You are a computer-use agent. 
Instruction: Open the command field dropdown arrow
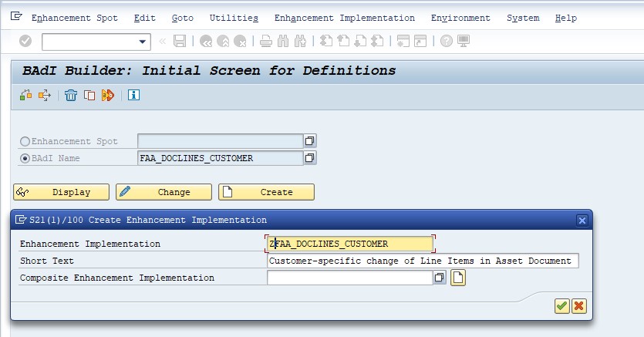tap(142, 42)
